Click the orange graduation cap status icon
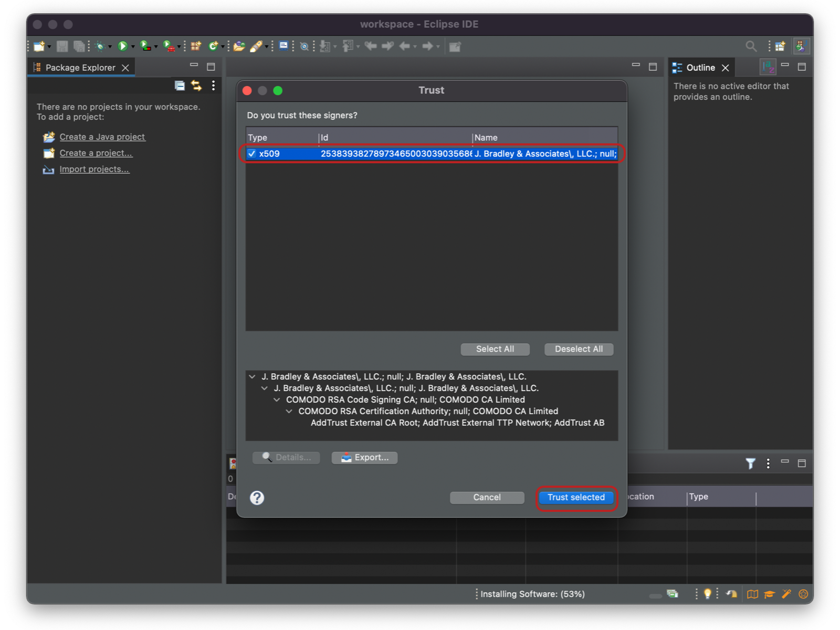This screenshot has height=630, width=840. click(769, 594)
